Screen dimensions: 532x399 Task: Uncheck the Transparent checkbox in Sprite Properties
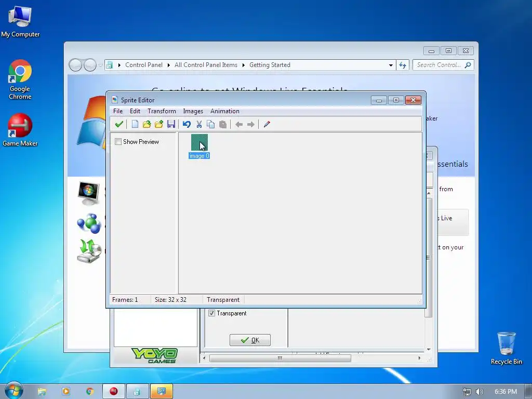[x=212, y=313]
